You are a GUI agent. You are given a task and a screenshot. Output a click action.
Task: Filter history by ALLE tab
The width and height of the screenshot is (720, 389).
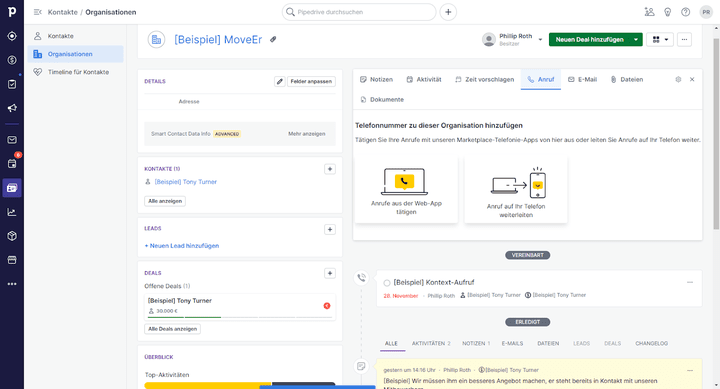pyautogui.click(x=391, y=344)
